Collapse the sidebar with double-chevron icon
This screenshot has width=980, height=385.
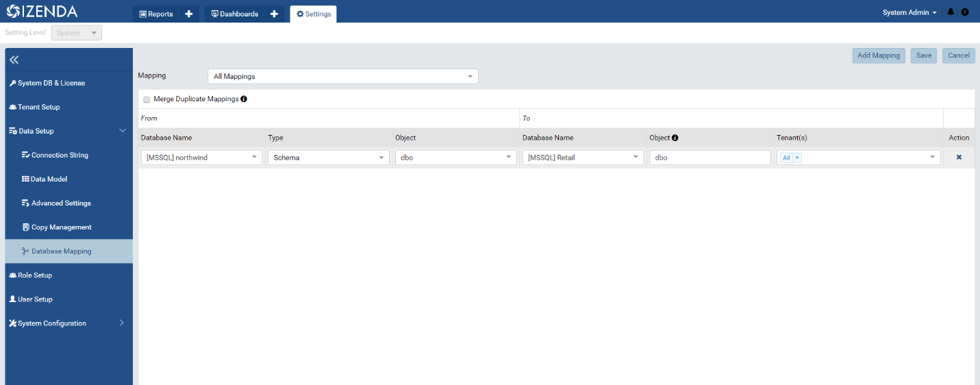[x=14, y=60]
